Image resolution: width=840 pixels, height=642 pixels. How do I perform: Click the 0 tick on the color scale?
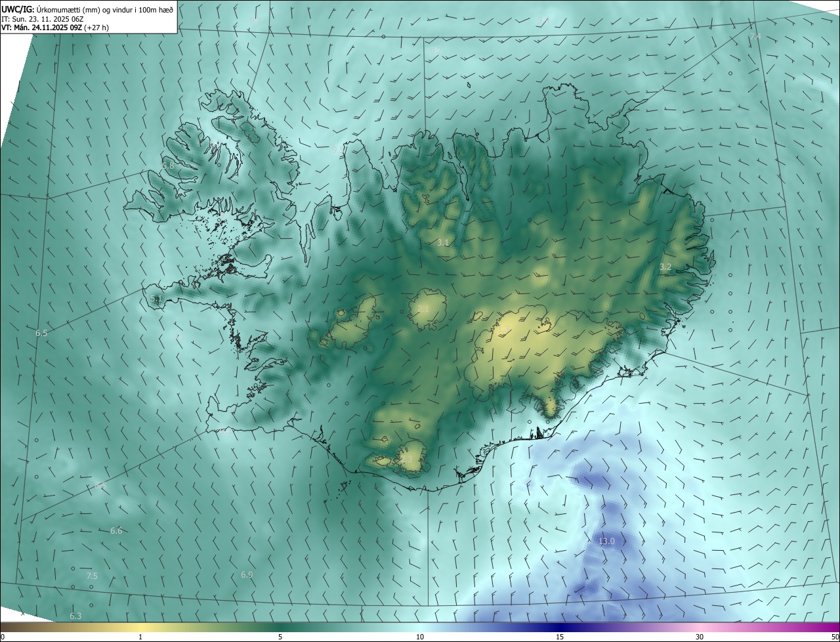[x=2, y=637]
